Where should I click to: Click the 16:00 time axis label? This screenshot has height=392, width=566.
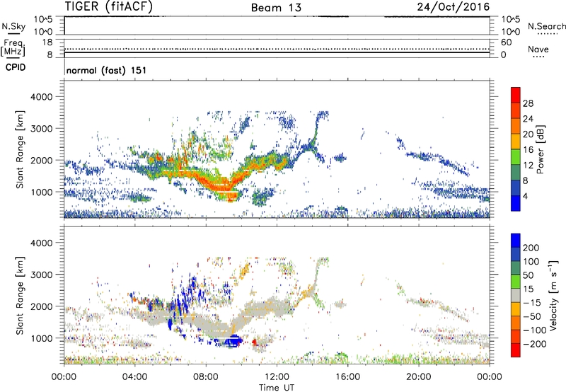[347, 377]
